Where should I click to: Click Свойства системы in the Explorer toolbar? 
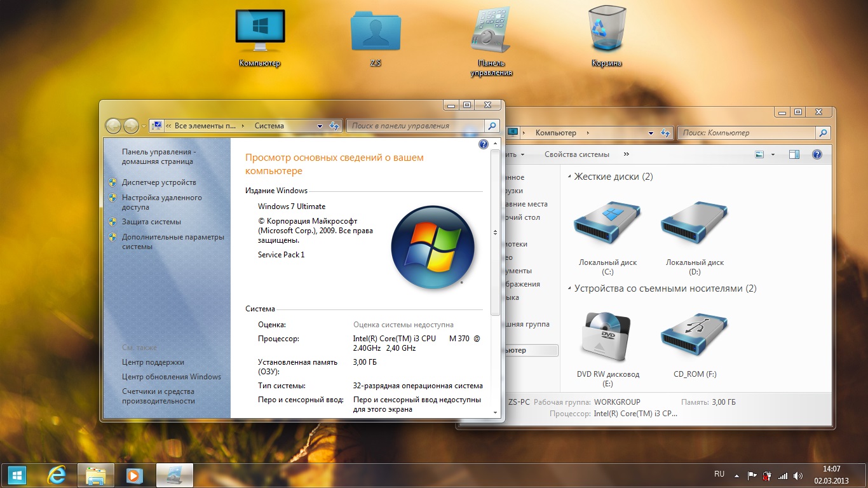(576, 154)
